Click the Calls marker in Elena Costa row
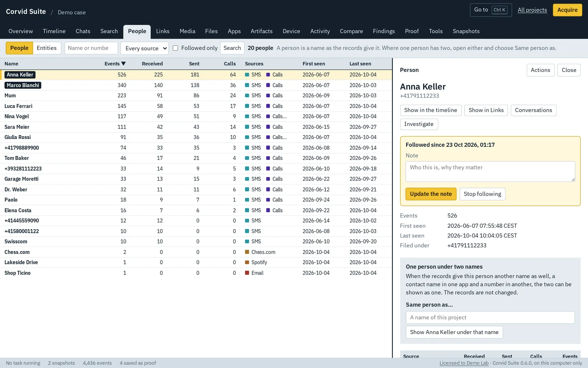Viewport: 588px width, 368px height. point(268,211)
